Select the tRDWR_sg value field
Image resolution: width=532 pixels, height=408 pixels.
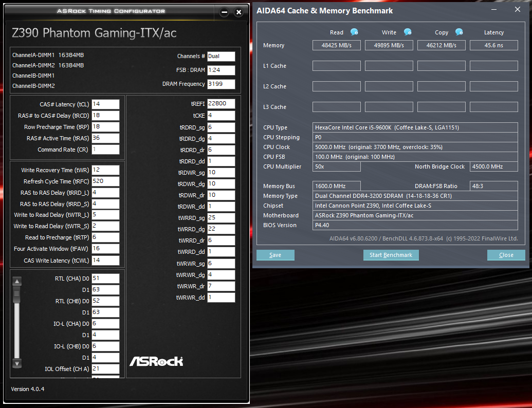pyautogui.click(x=221, y=173)
